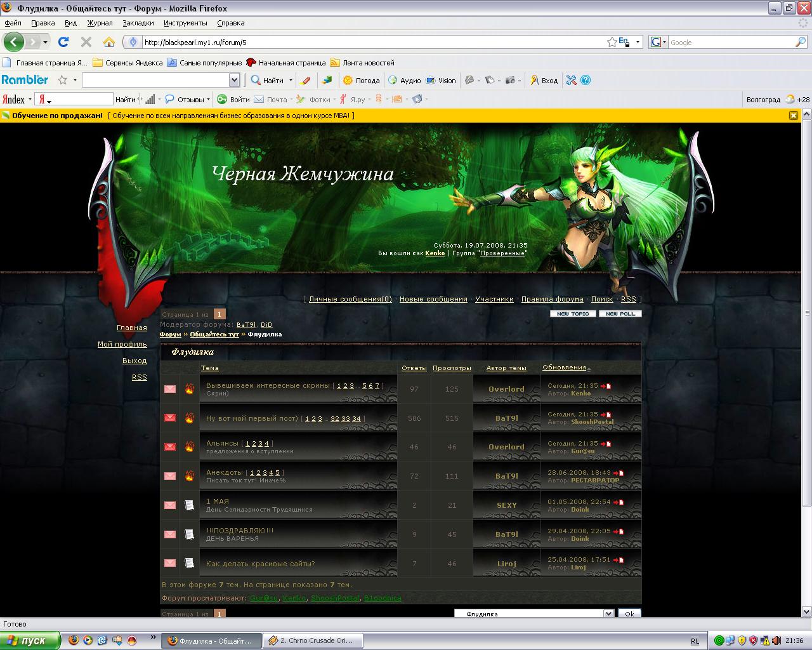
Task: Click the search magnifier in Google box
Action: (801, 42)
